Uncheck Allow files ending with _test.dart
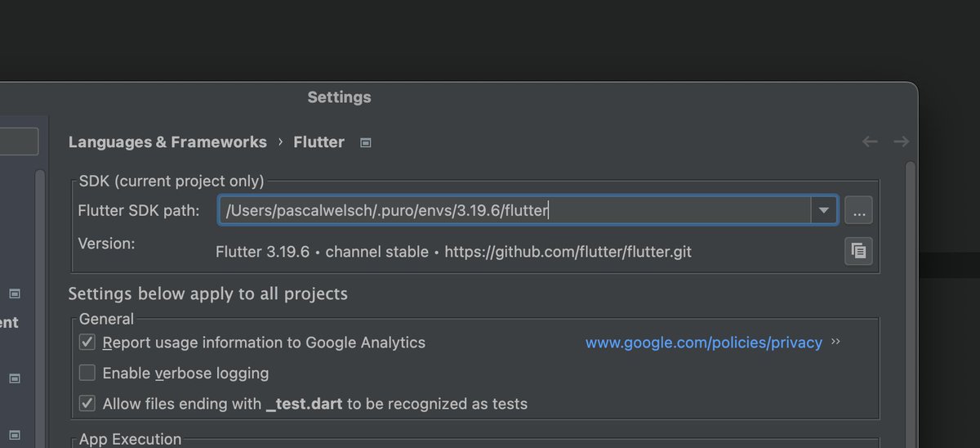 pyautogui.click(x=87, y=404)
